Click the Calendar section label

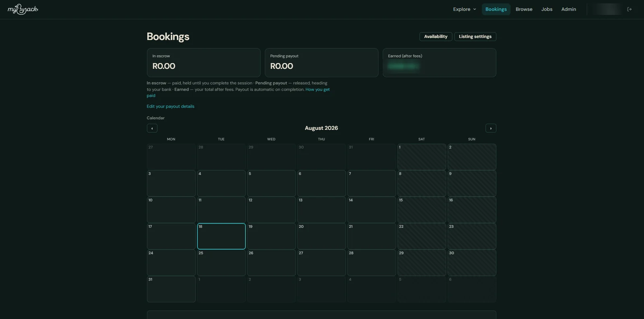[156, 118]
